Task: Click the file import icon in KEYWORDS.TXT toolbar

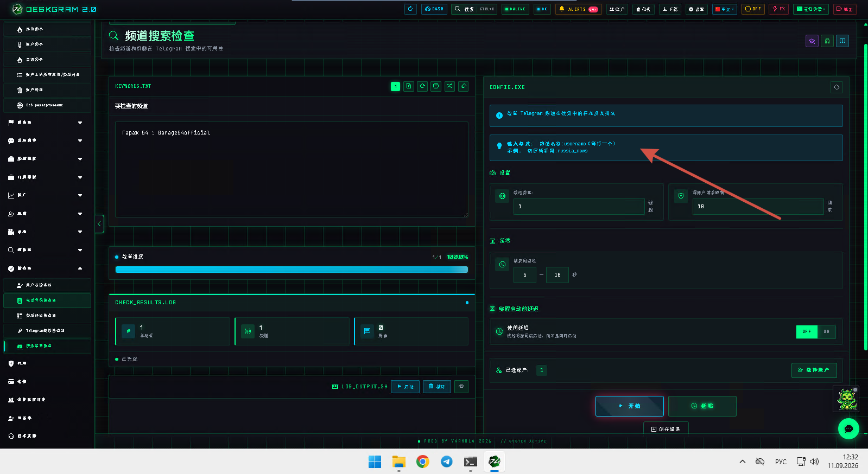Action: [409, 86]
